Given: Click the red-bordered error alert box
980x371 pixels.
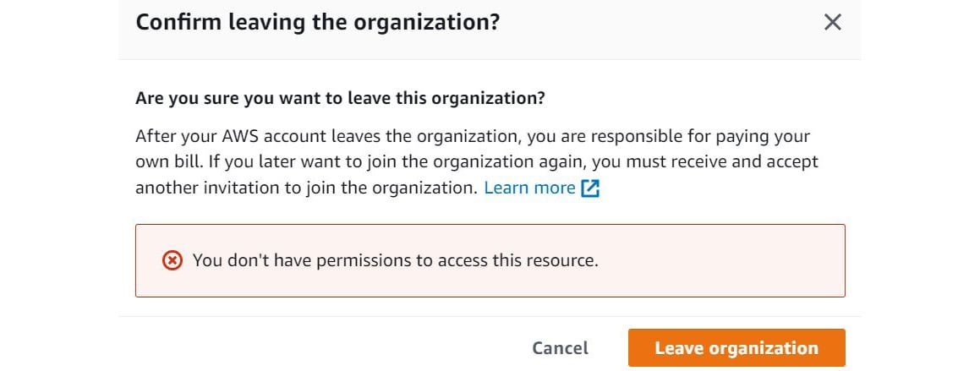Looking at the screenshot, I should (x=490, y=260).
